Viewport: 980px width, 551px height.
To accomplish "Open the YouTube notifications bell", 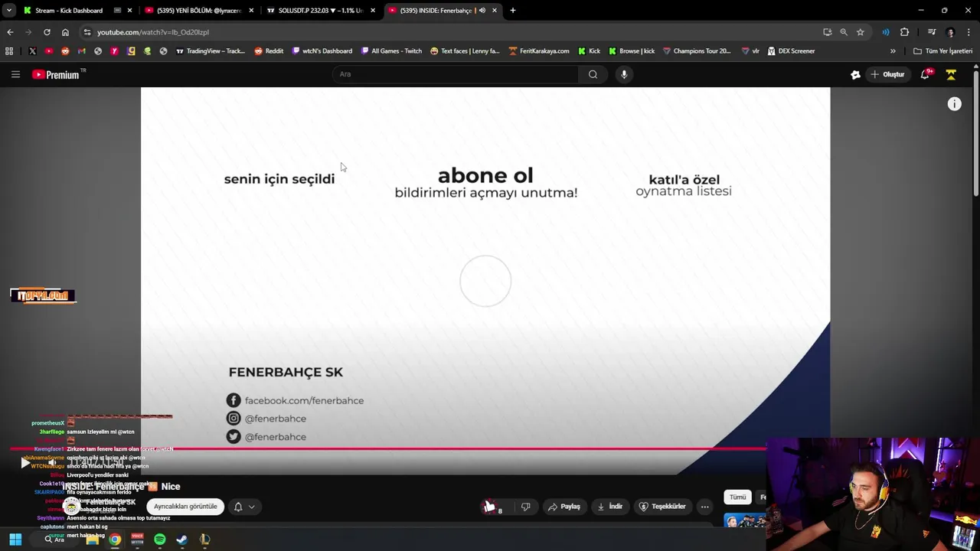I will click(925, 74).
